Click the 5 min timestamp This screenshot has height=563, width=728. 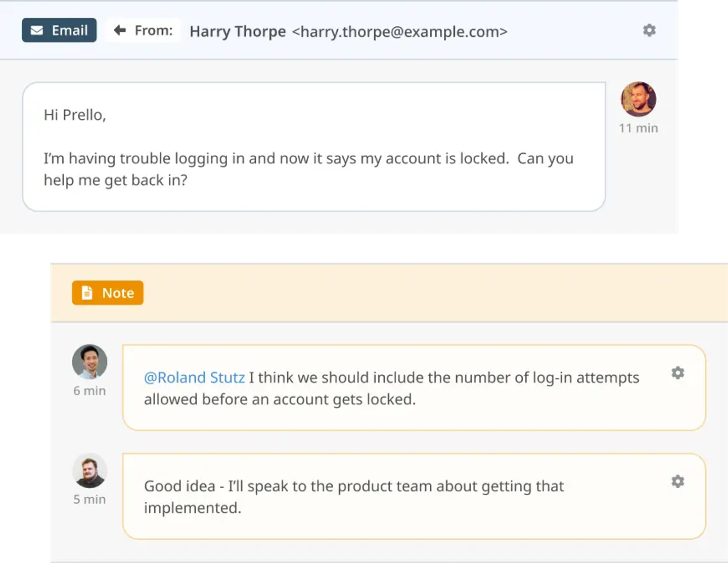(x=89, y=500)
